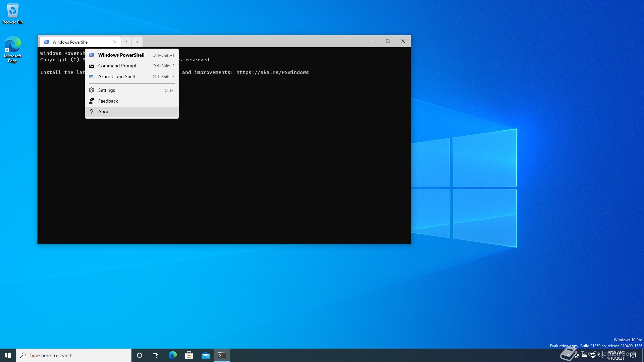Click the PowerShell icon in menu
Viewport: 644px width, 362px height.
click(92, 55)
